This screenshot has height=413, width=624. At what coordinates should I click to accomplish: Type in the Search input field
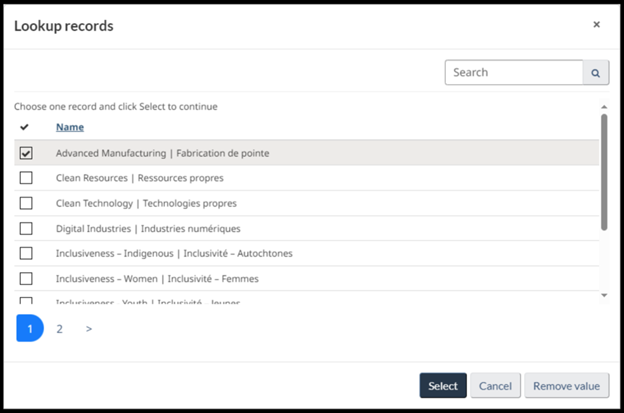513,73
